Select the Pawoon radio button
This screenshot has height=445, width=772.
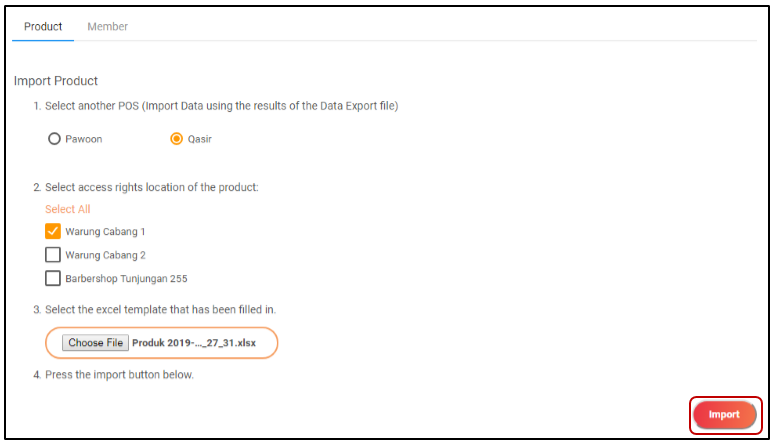click(54, 139)
